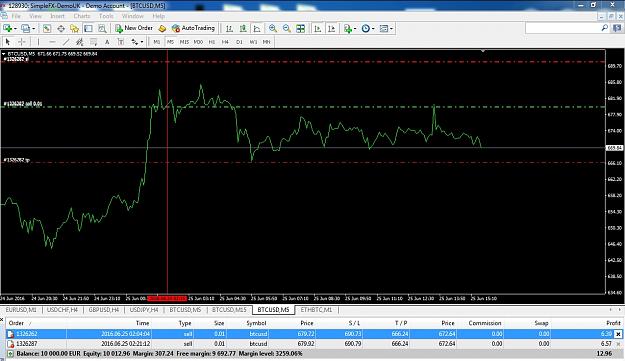625x361 pixels.
Task: Select the Horizontal Line drawing tool
Action: pos(52,42)
